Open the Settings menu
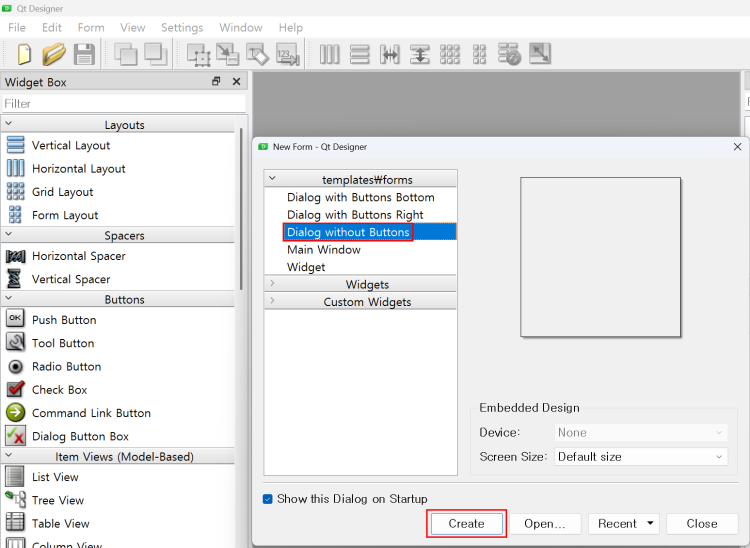This screenshot has height=548, width=750. [182, 28]
